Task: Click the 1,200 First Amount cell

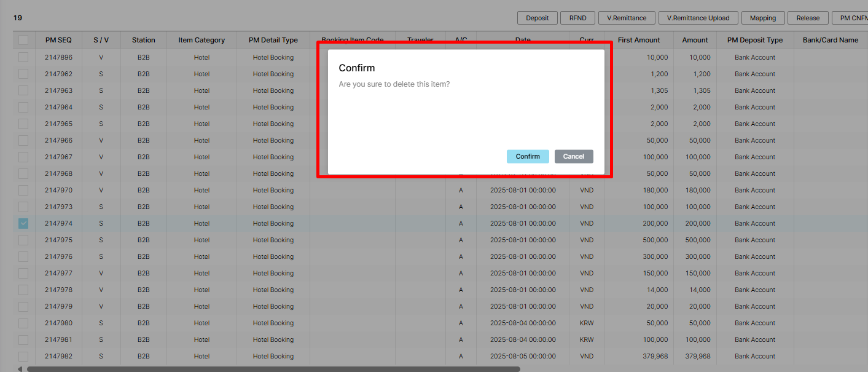Action: tap(639, 74)
